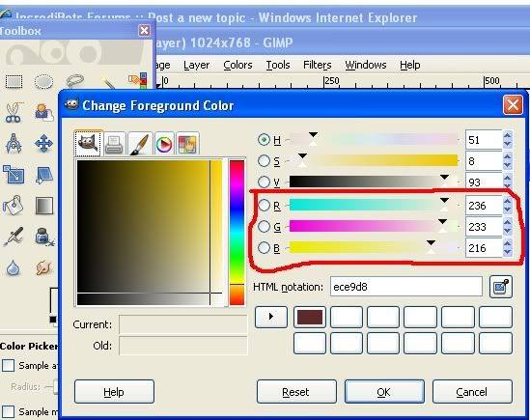Select the Scissors Select tool

(14, 113)
